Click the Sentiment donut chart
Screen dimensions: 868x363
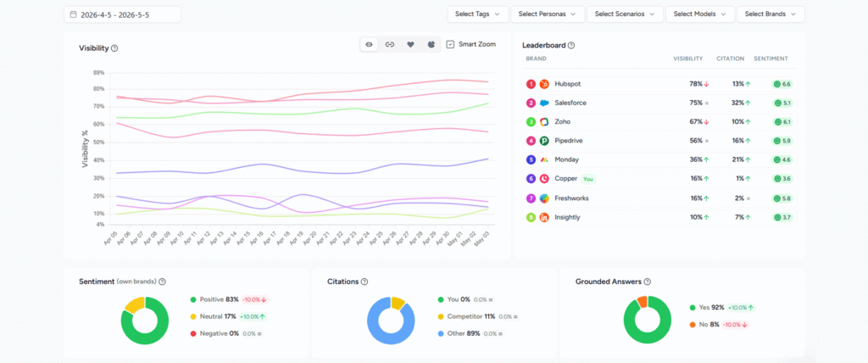tap(144, 321)
